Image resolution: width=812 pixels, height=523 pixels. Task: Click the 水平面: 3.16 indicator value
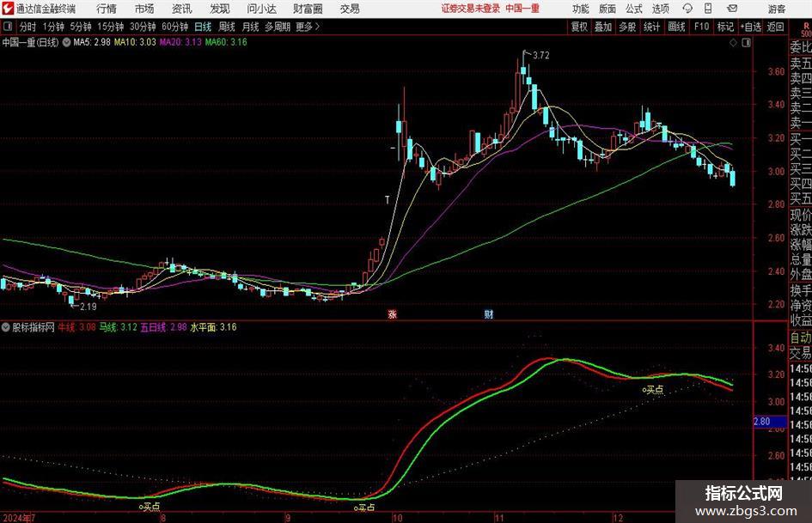[213, 327]
